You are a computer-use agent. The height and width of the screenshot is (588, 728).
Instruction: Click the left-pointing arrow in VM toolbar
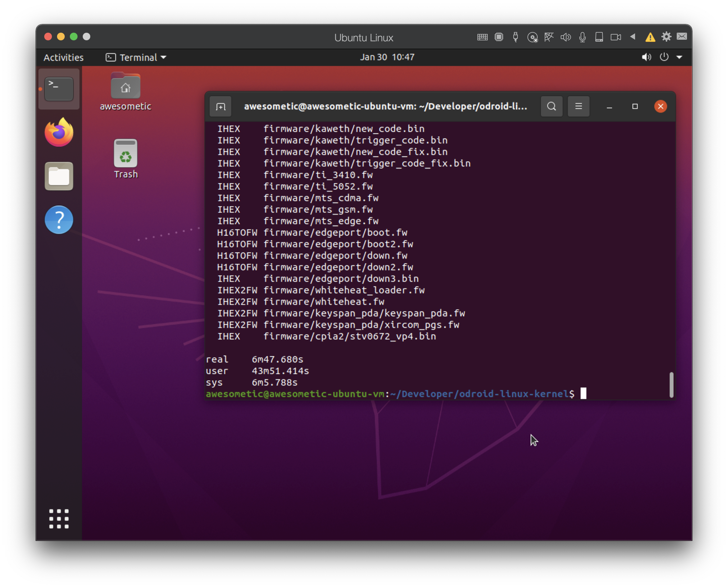[633, 37]
